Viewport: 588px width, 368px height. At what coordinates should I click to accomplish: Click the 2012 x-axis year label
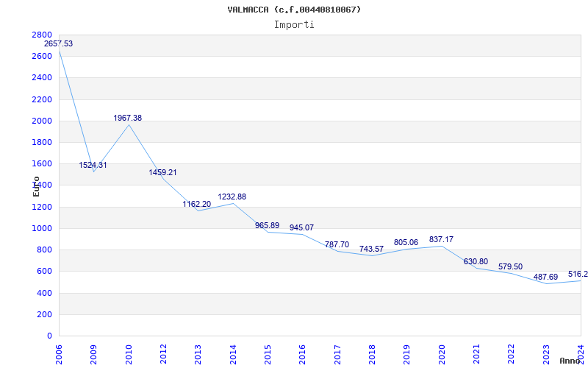pyautogui.click(x=163, y=354)
